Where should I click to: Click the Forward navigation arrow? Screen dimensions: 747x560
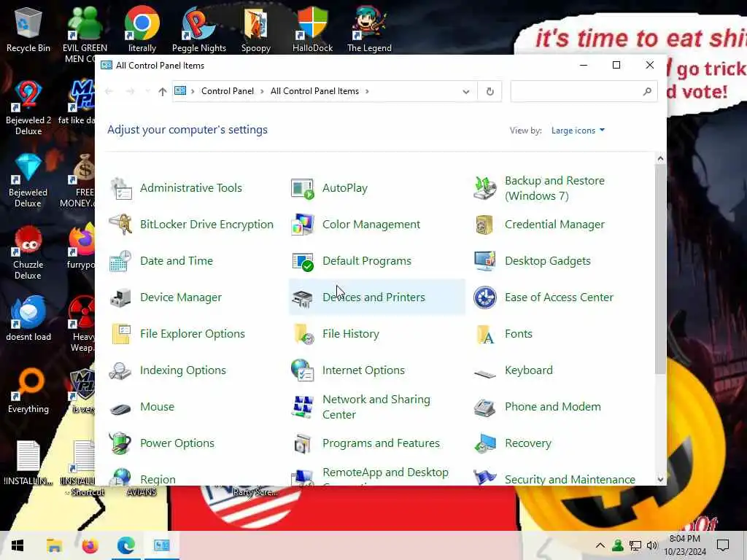pos(130,91)
